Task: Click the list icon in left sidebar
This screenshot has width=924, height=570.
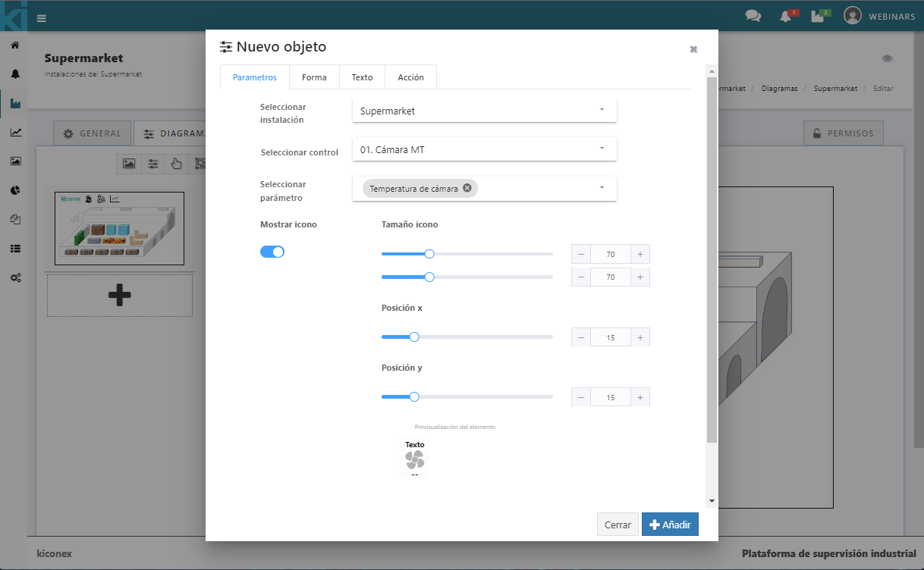Action: pyautogui.click(x=15, y=249)
